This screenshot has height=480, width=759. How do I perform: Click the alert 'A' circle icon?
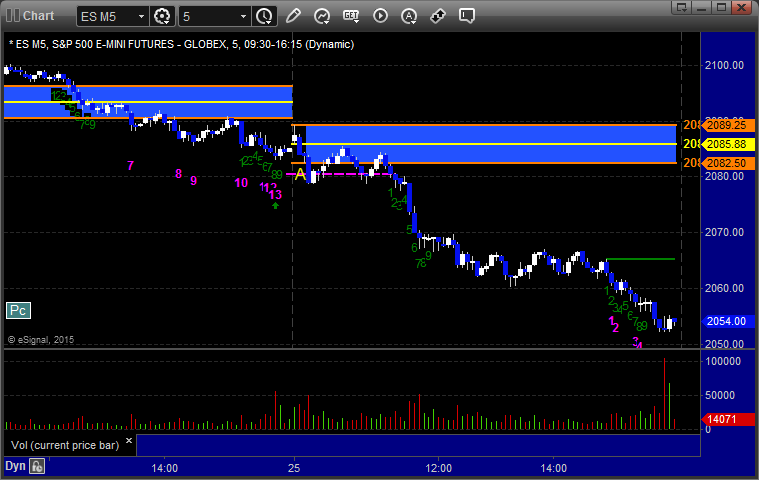pos(409,16)
